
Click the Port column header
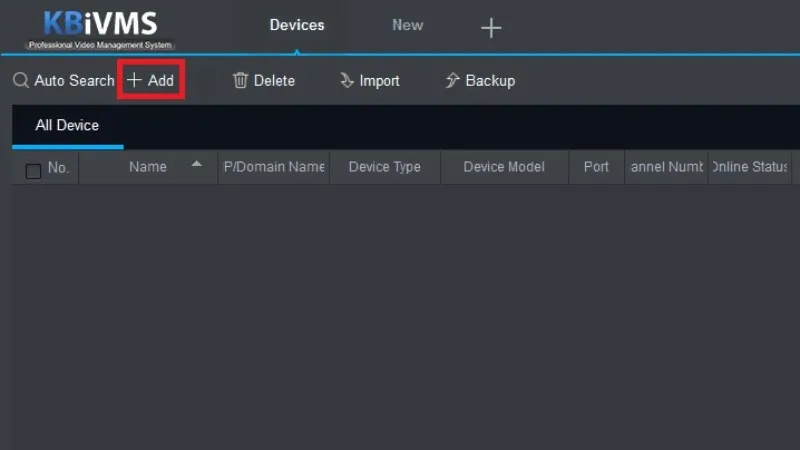[596, 167]
